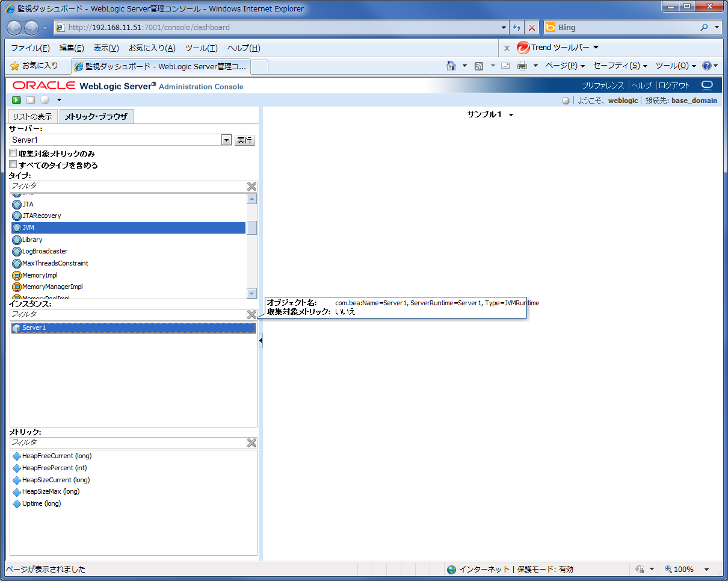Click the Refresh page icon
Screen dimensions: 728x581
[x=517, y=28]
